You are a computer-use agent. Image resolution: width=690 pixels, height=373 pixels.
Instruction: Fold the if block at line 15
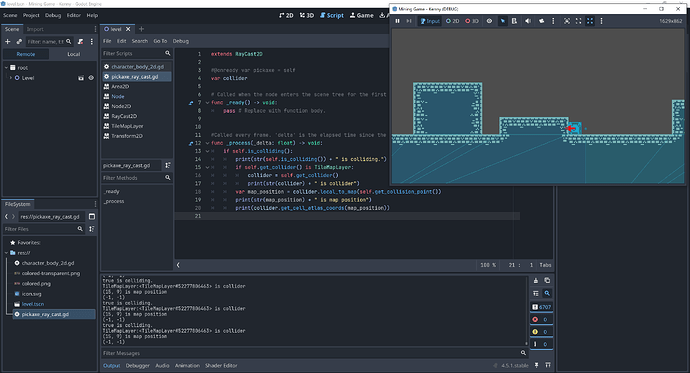(207, 167)
